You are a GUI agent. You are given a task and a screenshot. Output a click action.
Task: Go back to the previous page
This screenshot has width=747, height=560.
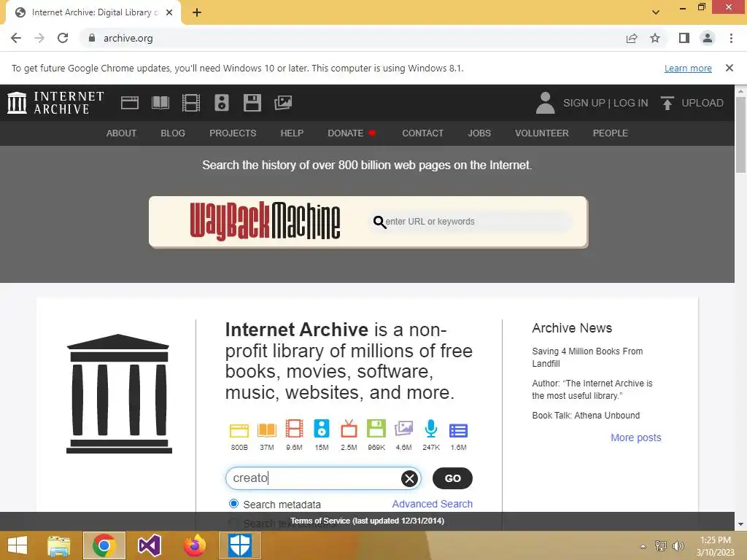(16, 38)
